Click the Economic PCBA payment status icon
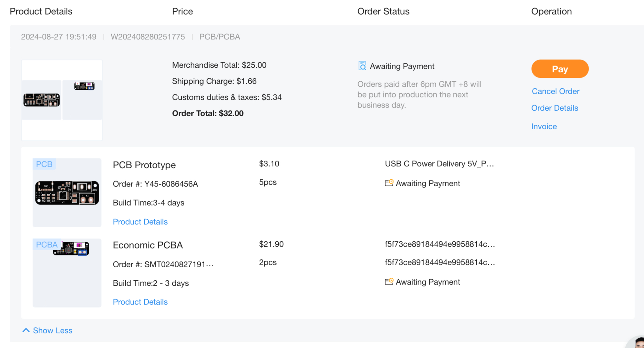 pyautogui.click(x=389, y=282)
